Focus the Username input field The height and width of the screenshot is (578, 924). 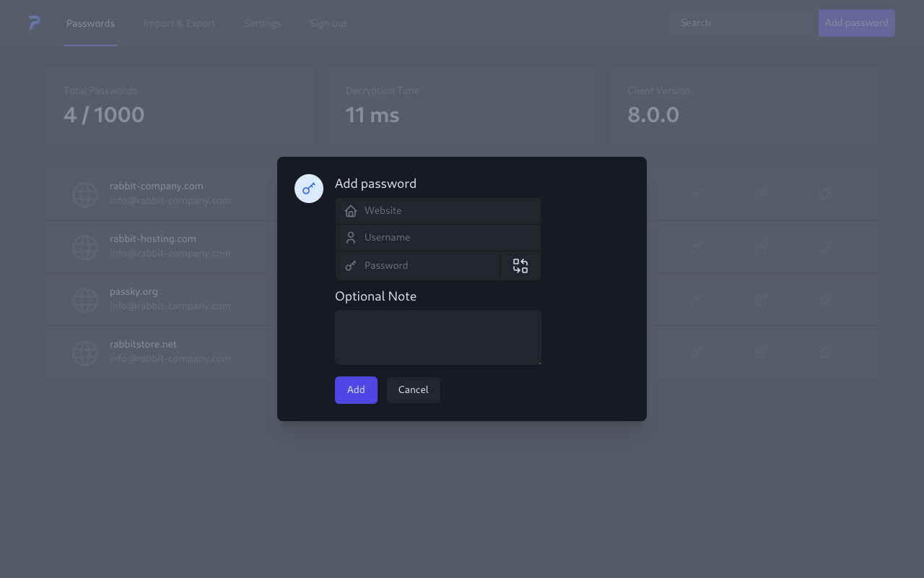point(438,238)
